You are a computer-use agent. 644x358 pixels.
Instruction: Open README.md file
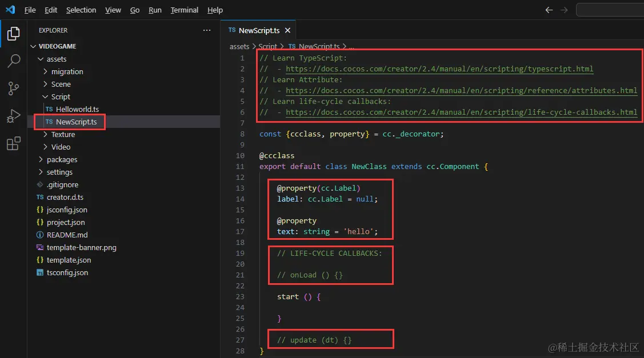tap(124, 235)
